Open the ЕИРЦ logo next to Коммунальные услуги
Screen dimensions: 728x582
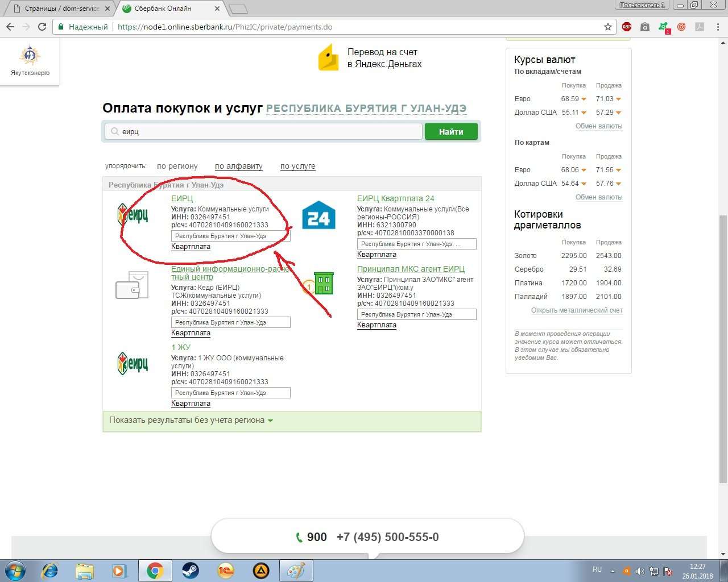133,214
